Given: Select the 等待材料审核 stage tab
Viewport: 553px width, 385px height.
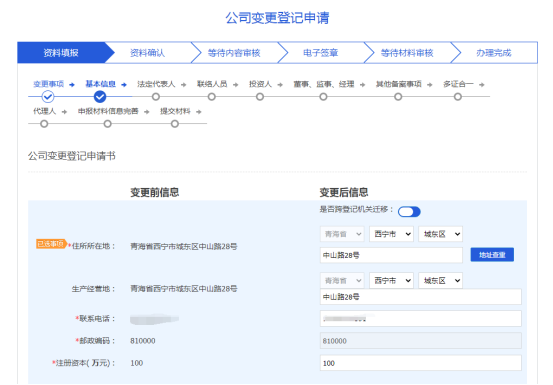Looking at the screenshot, I should tap(407, 53).
